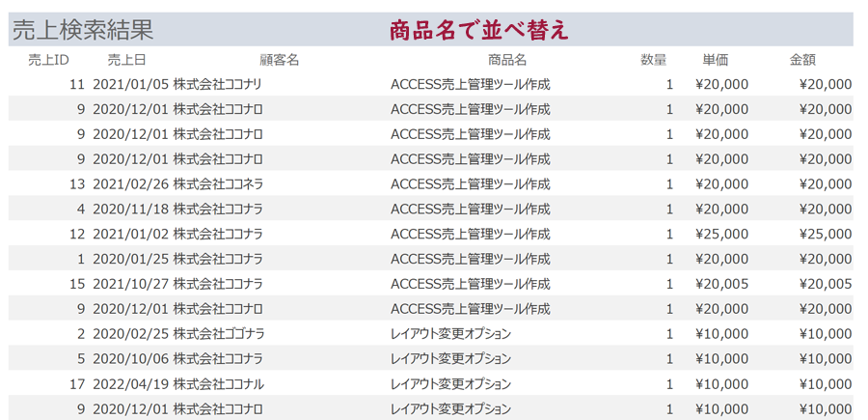Click unit price in the 2022/04/19 row
This screenshot has height=420, width=868.
coord(721,383)
